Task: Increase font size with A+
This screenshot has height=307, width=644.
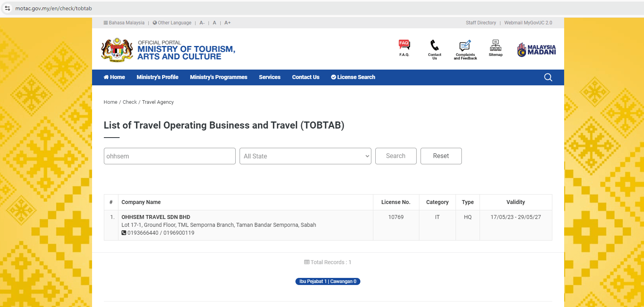Action: point(227,23)
